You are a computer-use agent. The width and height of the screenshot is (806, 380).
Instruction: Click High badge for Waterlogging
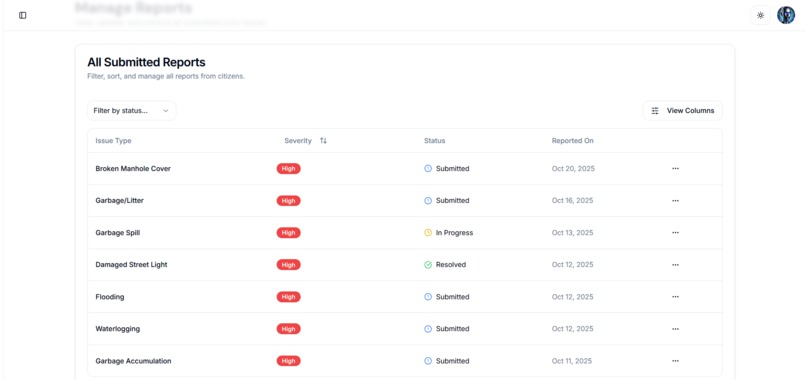[288, 329]
